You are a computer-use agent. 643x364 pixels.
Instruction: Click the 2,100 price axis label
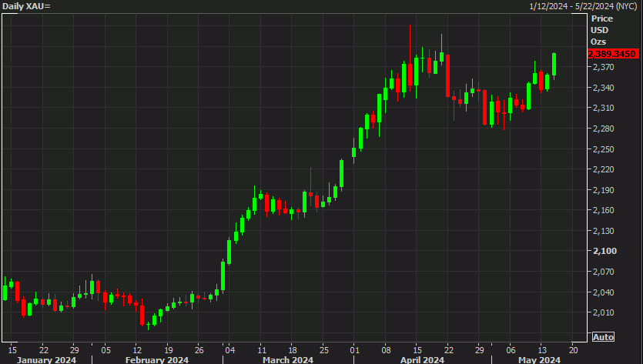tap(604, 251)
